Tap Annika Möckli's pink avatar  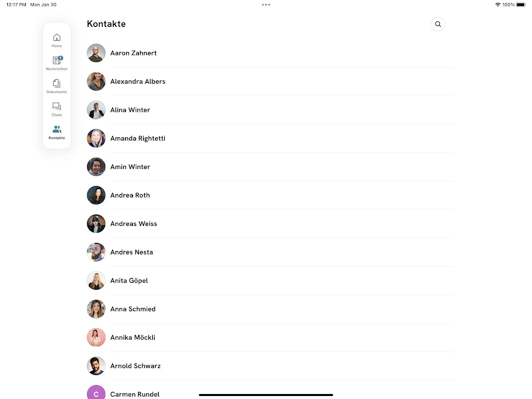(96, 338)
